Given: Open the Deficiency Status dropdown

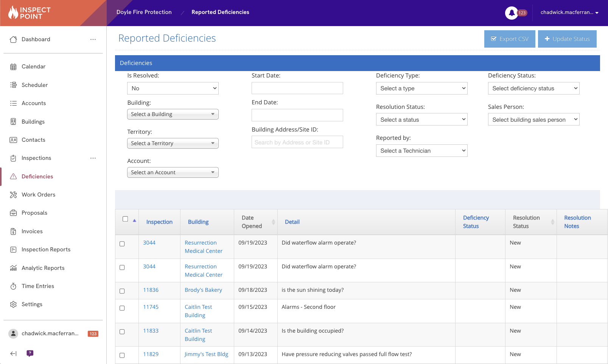Looking at the screenshot, I should [533, 88].
